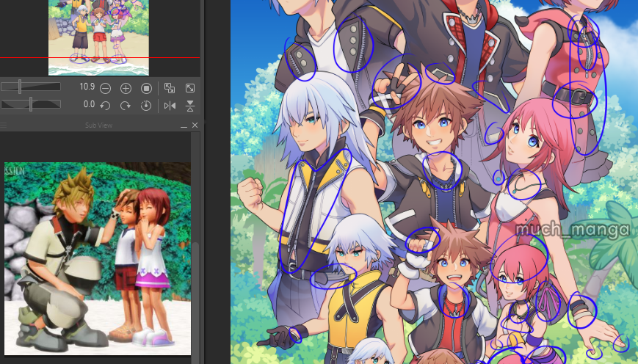The width and height of the screenshot is (638, 364).
Task: Click the rotation value 0.0
Action: (89, 104)
